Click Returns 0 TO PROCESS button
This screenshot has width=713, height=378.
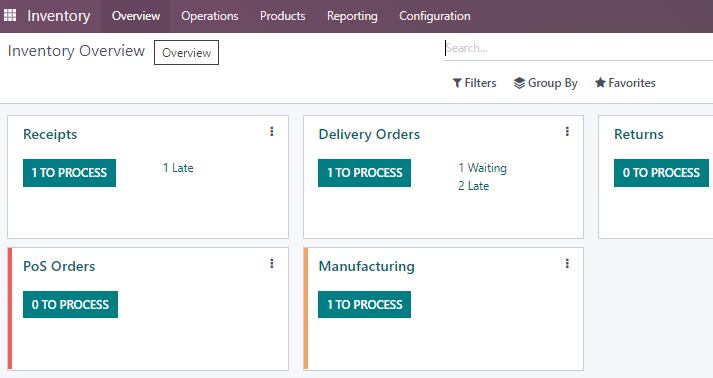(x=661, y=173)
